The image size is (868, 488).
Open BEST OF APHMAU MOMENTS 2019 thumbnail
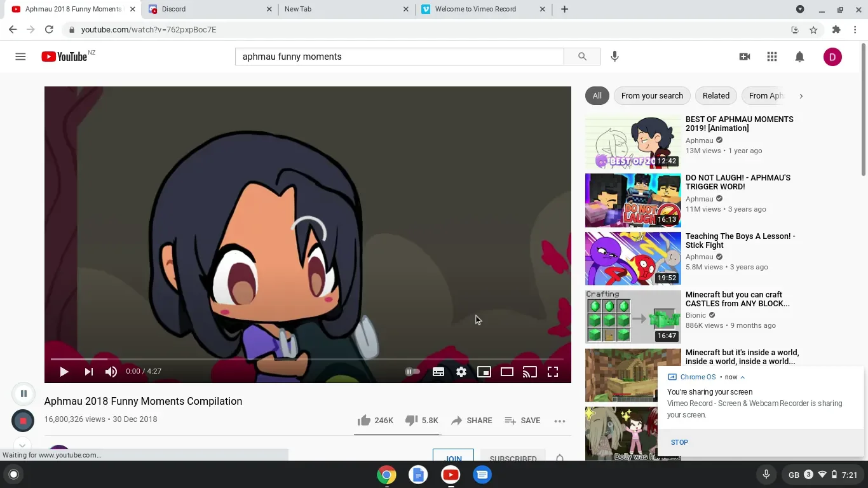tap(633, 142)
